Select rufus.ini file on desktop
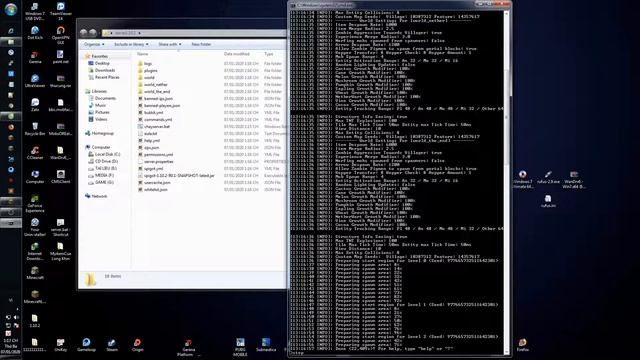 (548, 201)
